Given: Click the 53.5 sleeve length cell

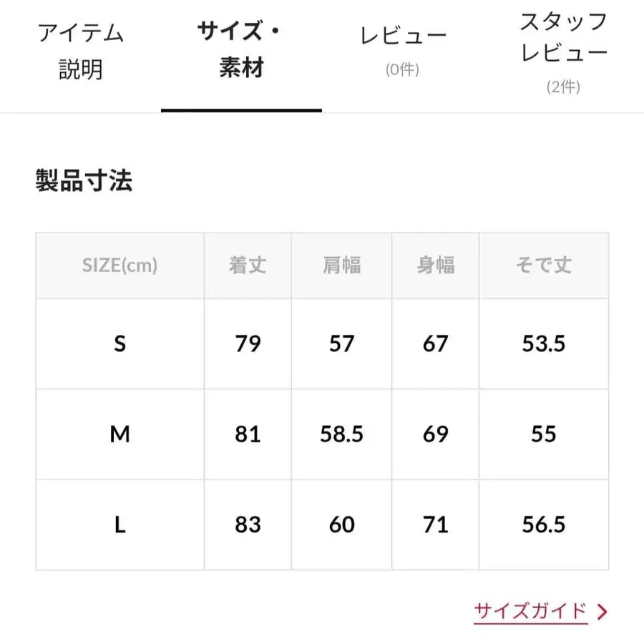Looking at the screenshot, I should [543, 344].
